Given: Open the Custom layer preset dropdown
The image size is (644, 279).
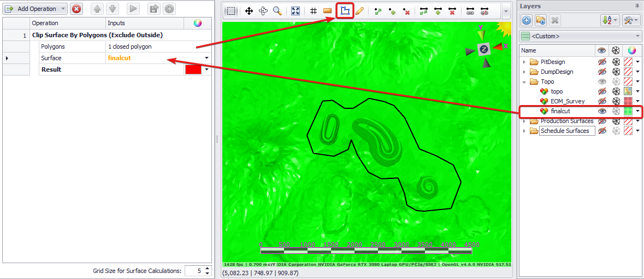Looking at the screenshot, I should (637, 36).
